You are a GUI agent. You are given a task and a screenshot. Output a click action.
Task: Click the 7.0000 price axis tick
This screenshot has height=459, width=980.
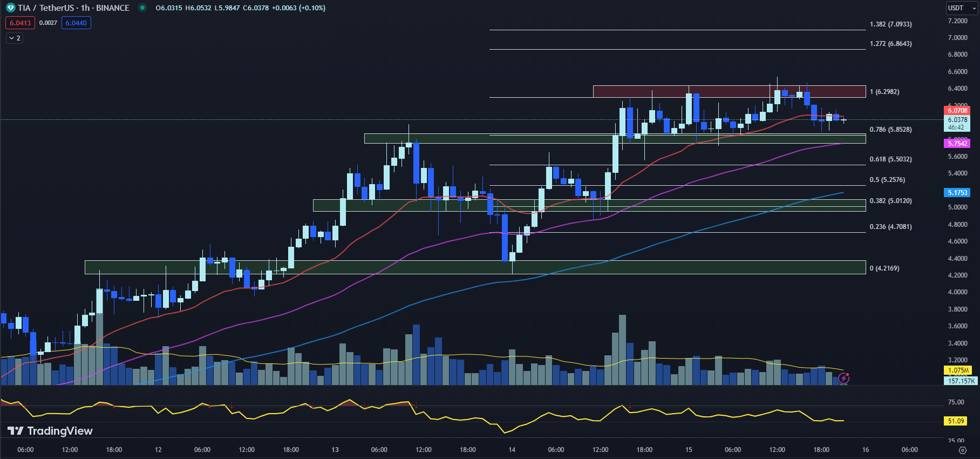click(958, 38)
